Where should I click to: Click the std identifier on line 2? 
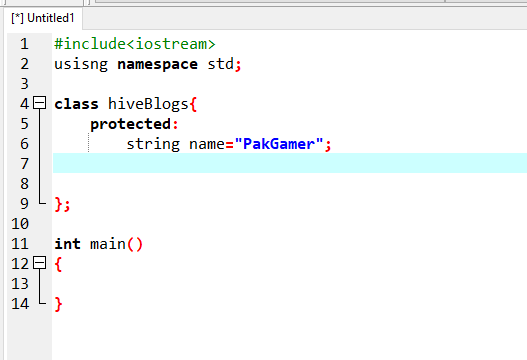point(220,64)
